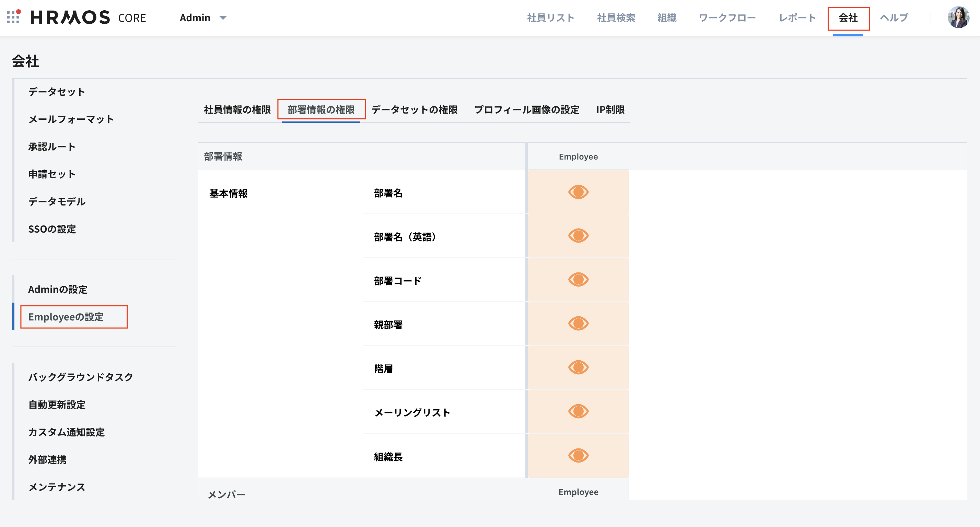Toggle eye icon for 親部署
The image size is (980, 527).
[x=578, y=324]
